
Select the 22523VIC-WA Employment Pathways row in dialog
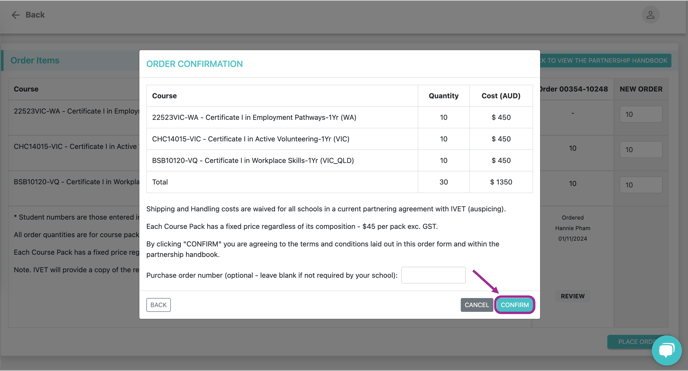[x=339, y=118]
